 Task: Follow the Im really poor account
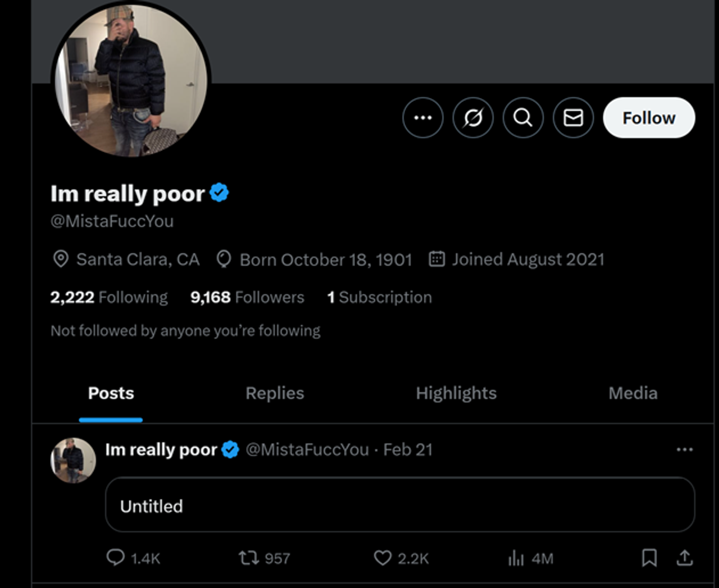pyautogui.click(x=649, y=118)
